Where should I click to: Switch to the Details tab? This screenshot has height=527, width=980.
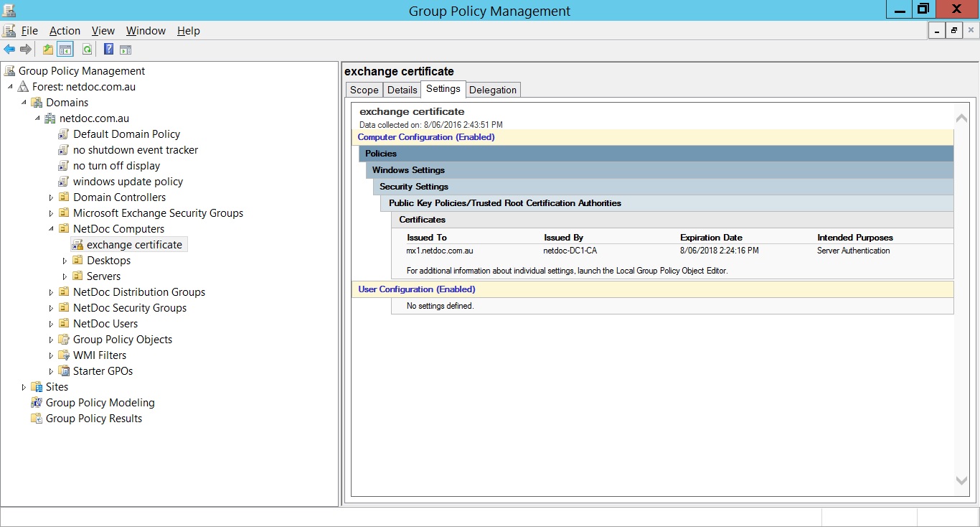(402, 90)
